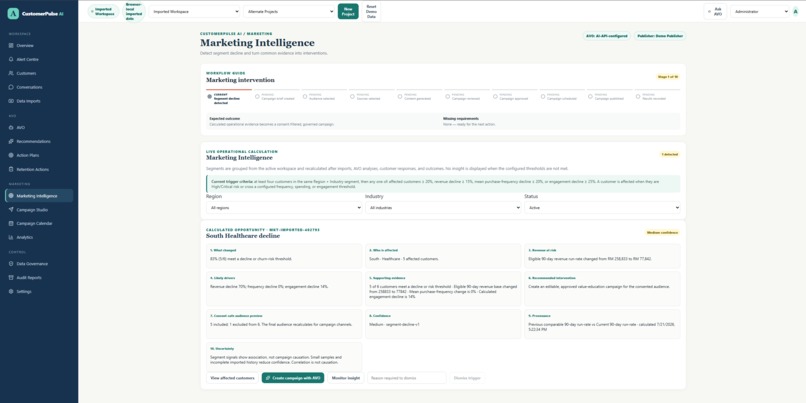This screenshot has height=403, width=806.
Task: Click the Dismiss trigger button
Action: [x=467, y=378]
